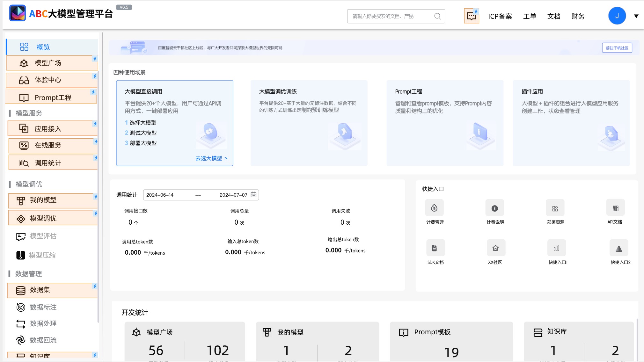Click the 模型广场 cube icon in 开发统计
This screenshot has height=362, width=644.
click(x=136, y=332)
